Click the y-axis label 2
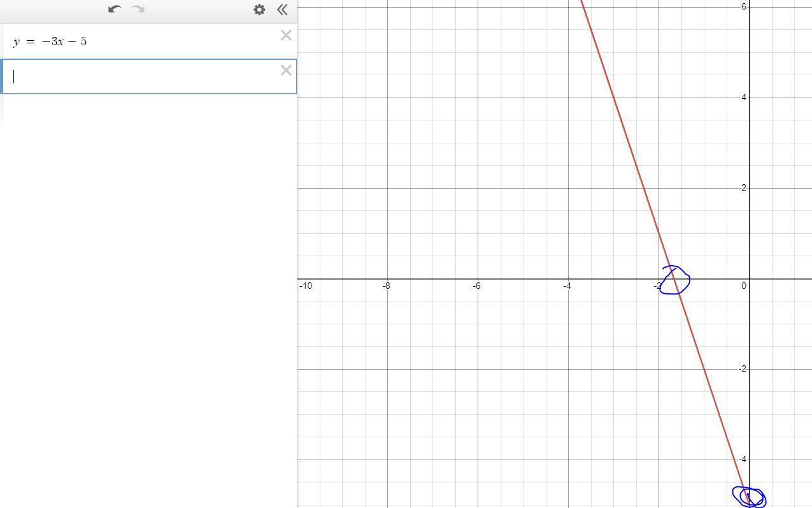 [743, 188]
